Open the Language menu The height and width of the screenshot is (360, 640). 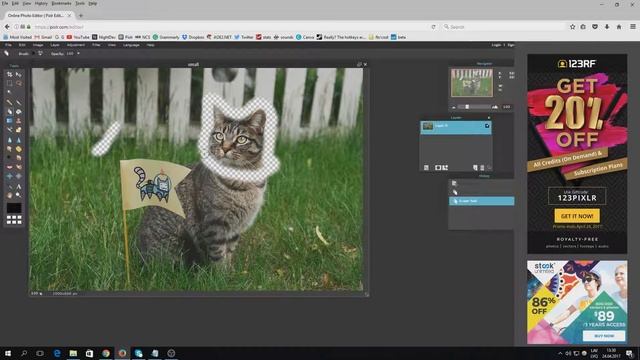(x=131, y=45)
